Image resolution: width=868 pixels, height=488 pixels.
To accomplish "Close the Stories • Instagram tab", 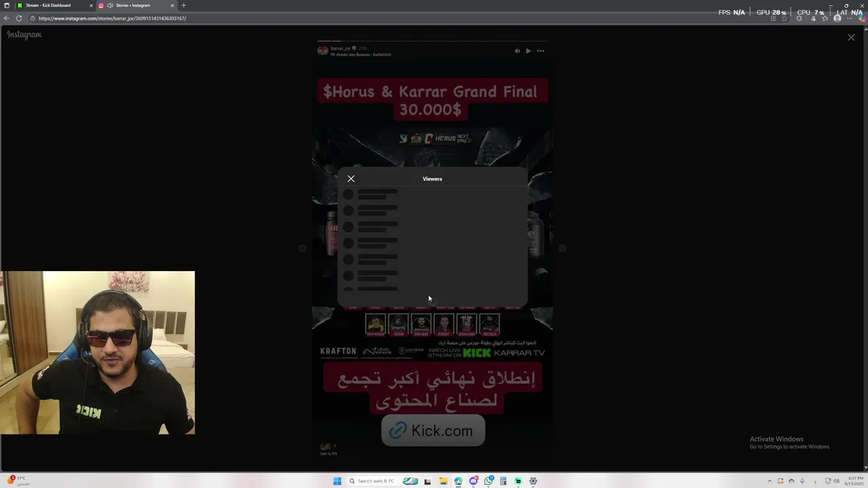I will pos(172,5).
